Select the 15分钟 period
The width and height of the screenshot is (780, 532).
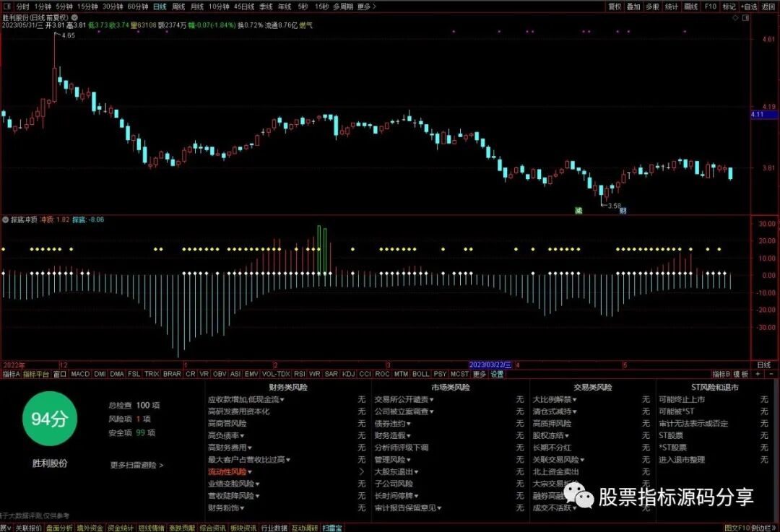pos(87,6)
